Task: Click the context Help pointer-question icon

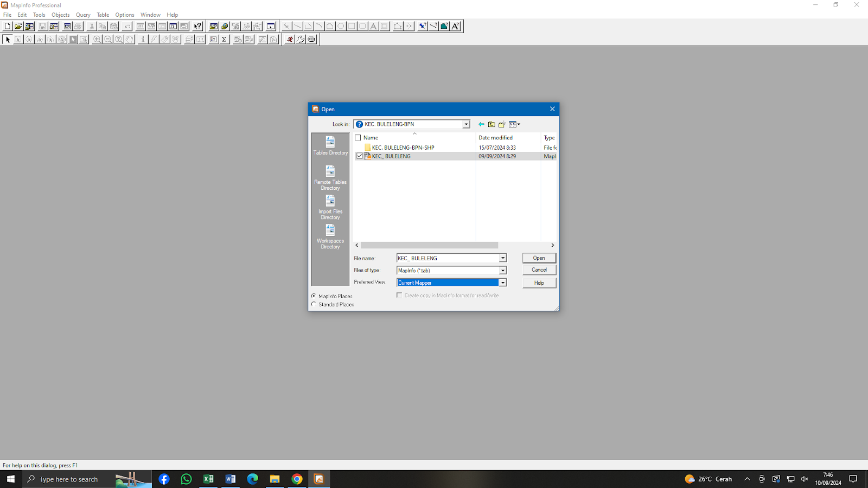Action: (x=197, y=26)
